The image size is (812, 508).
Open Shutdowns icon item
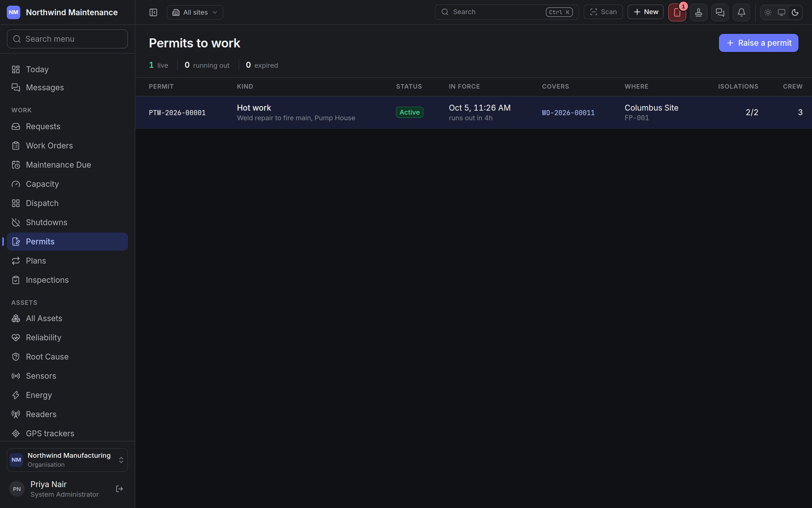pos(67,222)
